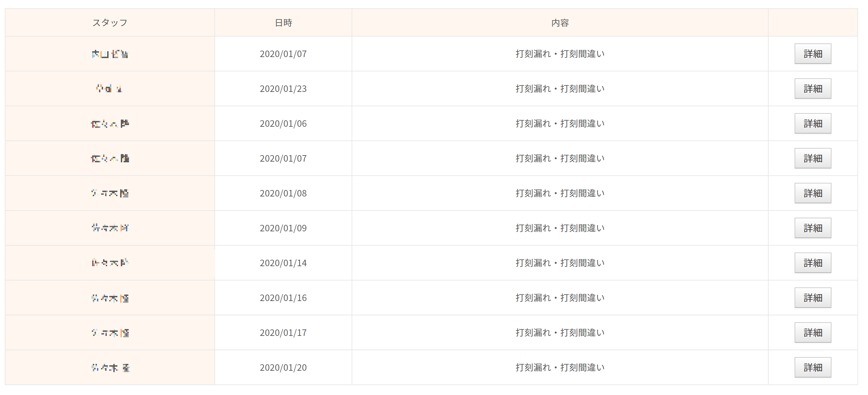Select the date cell 2020/01/06

click(x=283, y=123)
